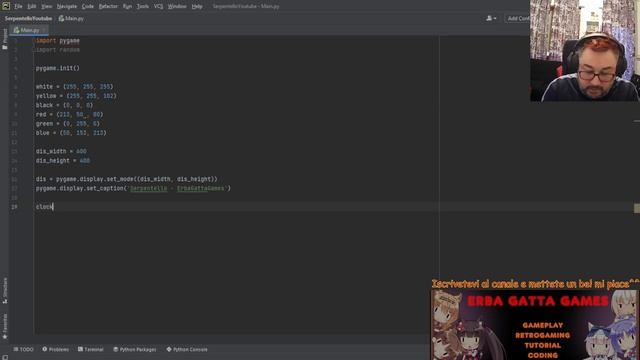The image size is (640, 360).
Task: Click the 'import pygame' line
Action: coord(58,41)
